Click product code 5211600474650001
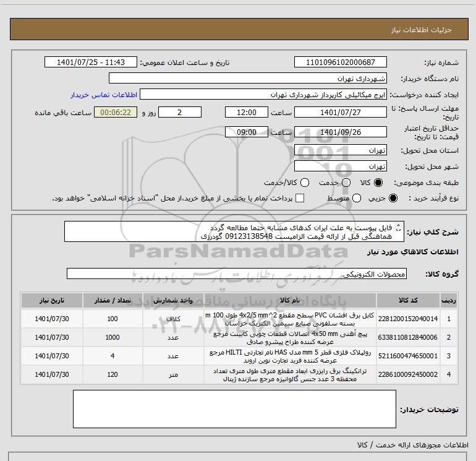The image size is (476, 461). 408,356
